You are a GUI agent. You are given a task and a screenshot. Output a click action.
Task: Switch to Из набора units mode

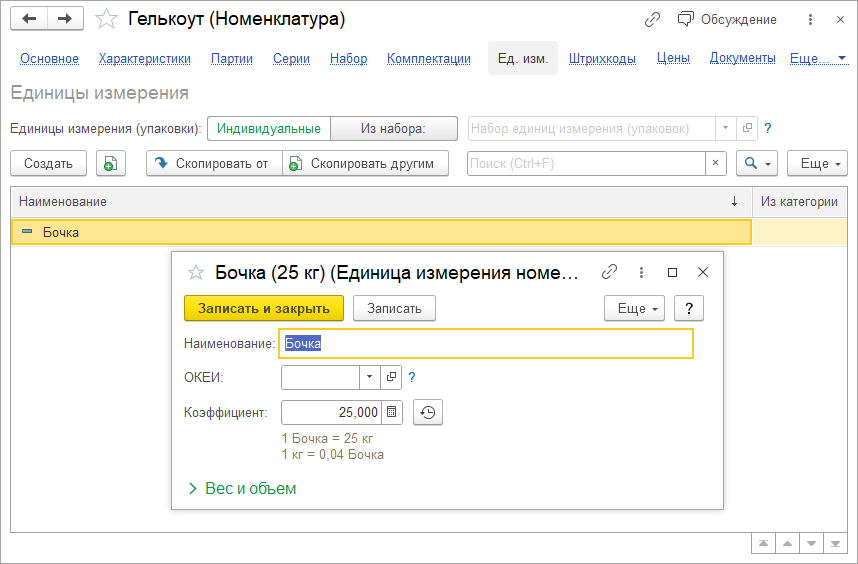pyautogui.click(x=393, y=129)
